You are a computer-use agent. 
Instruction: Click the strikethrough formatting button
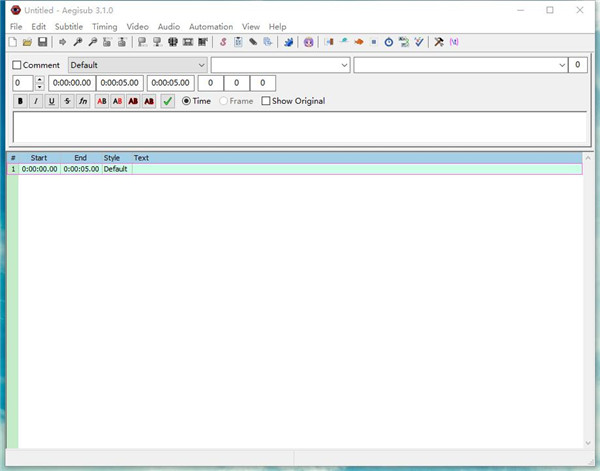[x=67, y=101]
